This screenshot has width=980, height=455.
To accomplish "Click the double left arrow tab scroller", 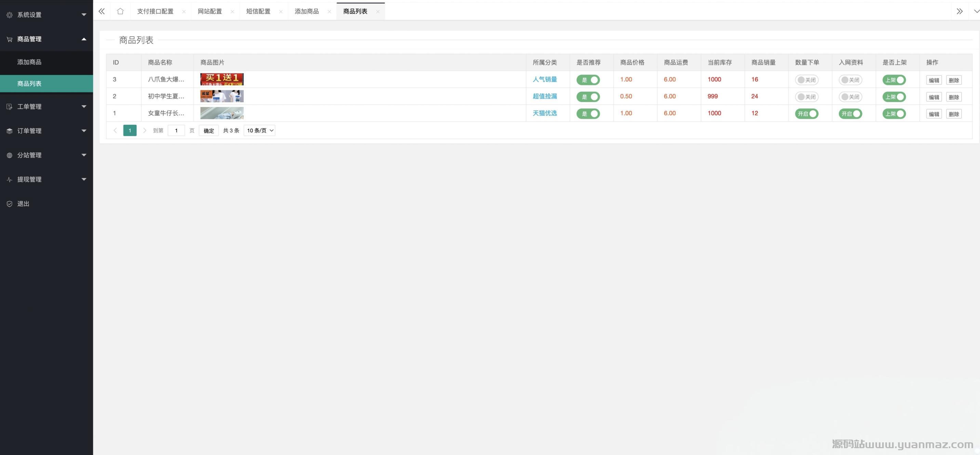I will [x=102, y=11].
